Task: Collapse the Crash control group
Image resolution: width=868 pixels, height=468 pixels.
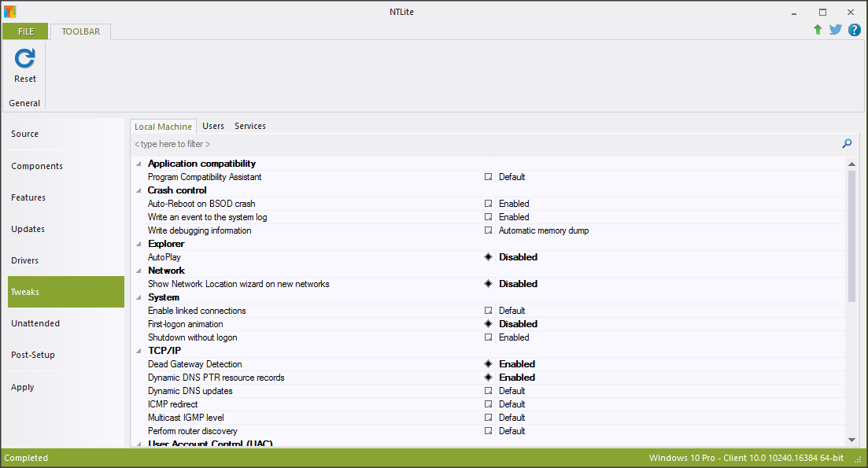Action: pos(139,190)
